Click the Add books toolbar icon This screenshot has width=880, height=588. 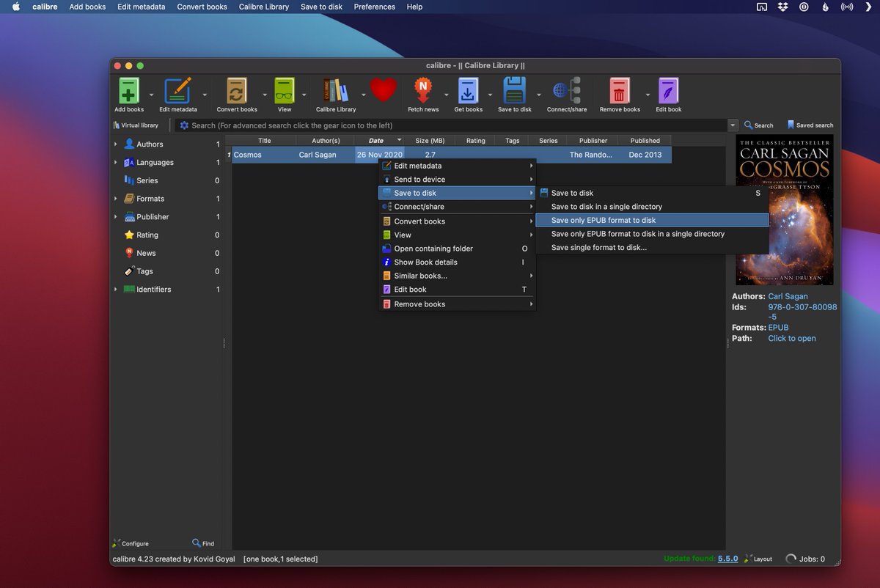coord(129,91)
